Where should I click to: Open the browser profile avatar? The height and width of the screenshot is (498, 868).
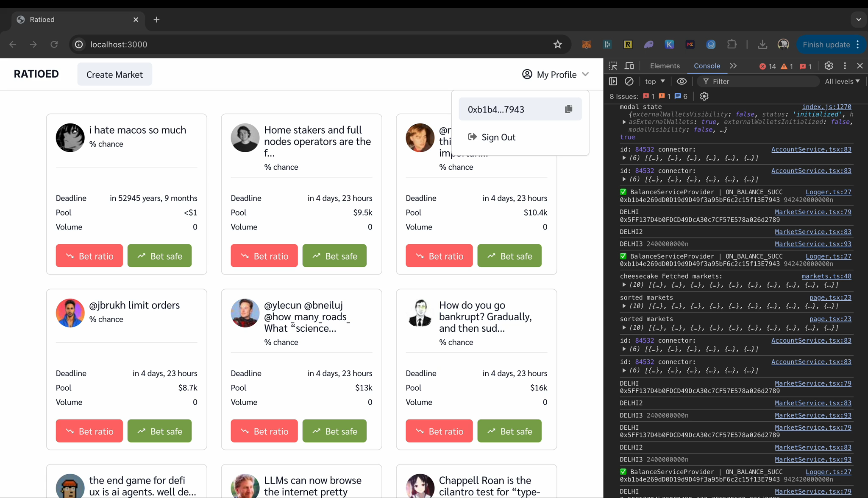click(783, 45)
